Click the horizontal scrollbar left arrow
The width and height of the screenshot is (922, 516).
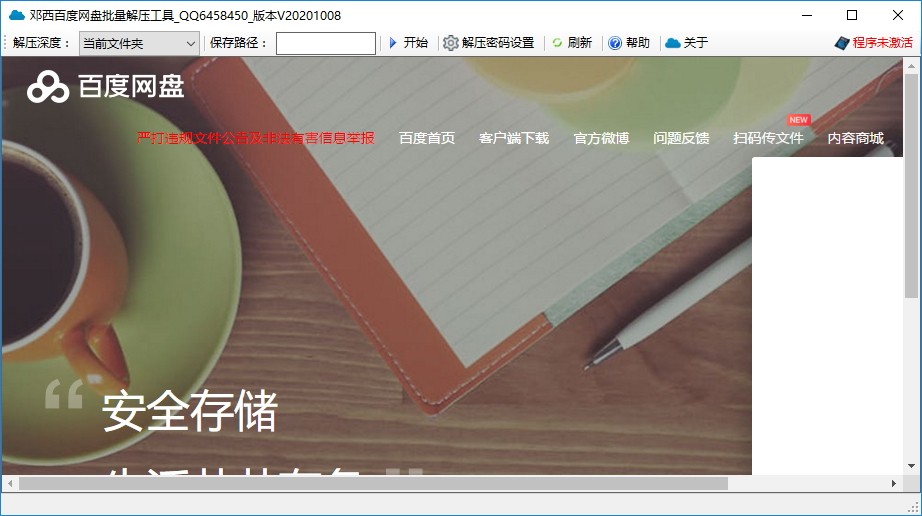click(x=10, y=484)
